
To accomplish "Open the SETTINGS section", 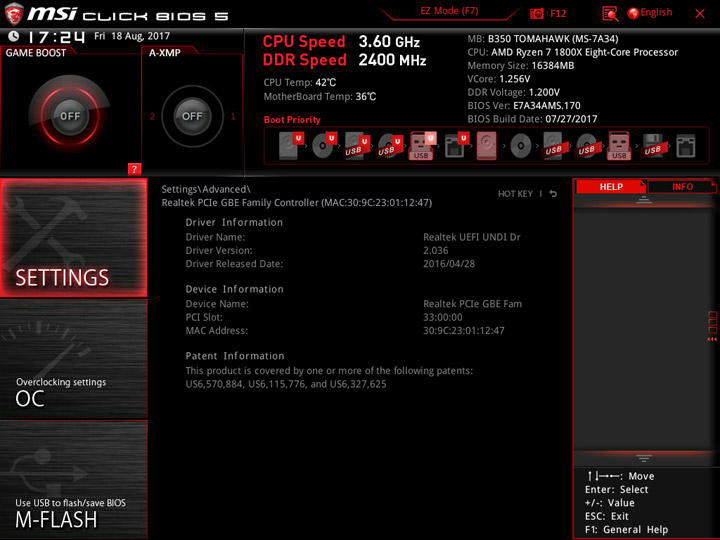I will tap(73, 237).
